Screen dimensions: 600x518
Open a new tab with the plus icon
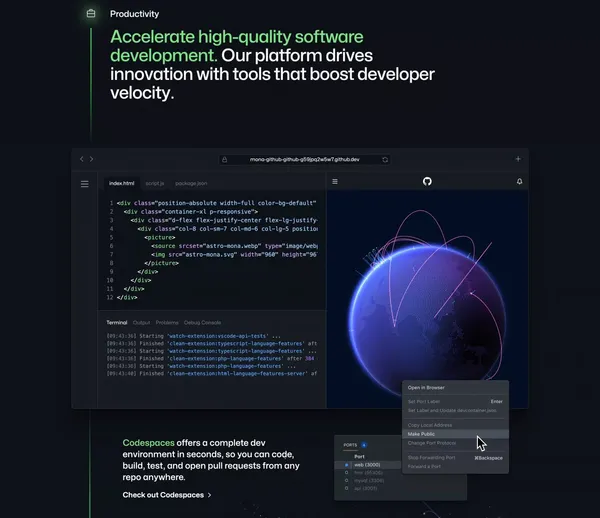pyautogui.click(x=518, y=159)
